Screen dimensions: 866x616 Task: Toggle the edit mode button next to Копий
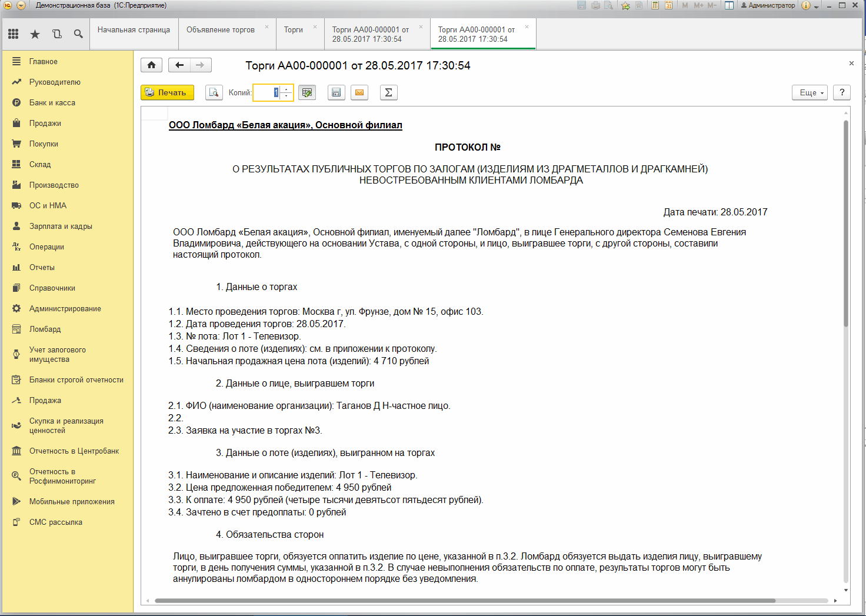pyautogui.click(x=307, y=92)
